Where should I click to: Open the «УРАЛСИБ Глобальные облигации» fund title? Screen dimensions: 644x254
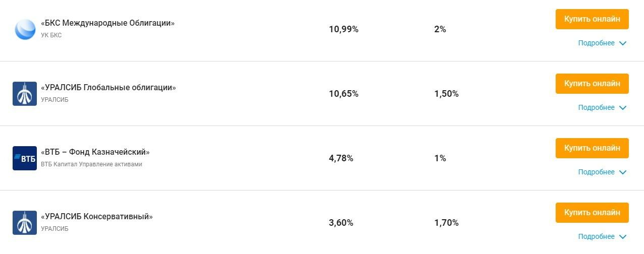109,88
